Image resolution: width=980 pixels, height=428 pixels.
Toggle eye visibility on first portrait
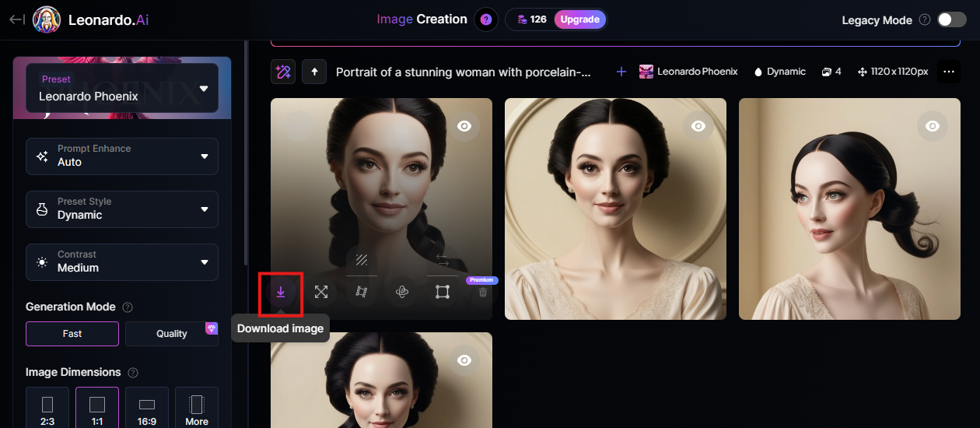(x=464, y=126)
